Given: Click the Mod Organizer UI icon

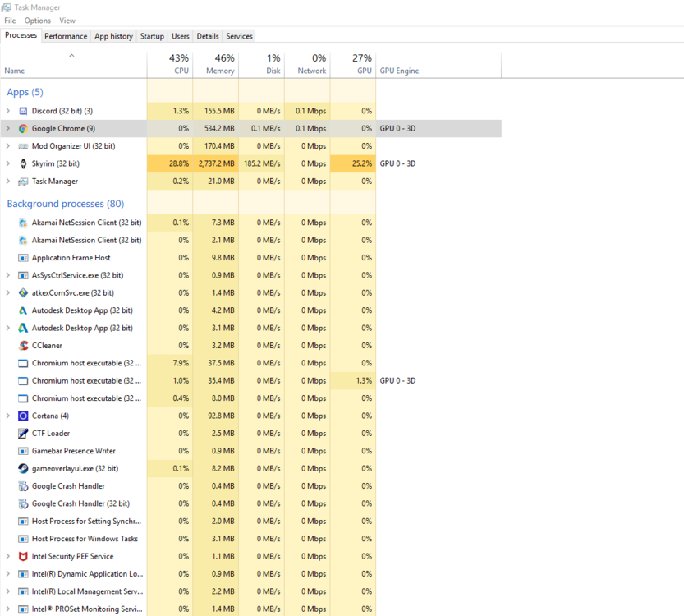Looking at the screenshot, I should pyautogui.click(x=23, y=146).
